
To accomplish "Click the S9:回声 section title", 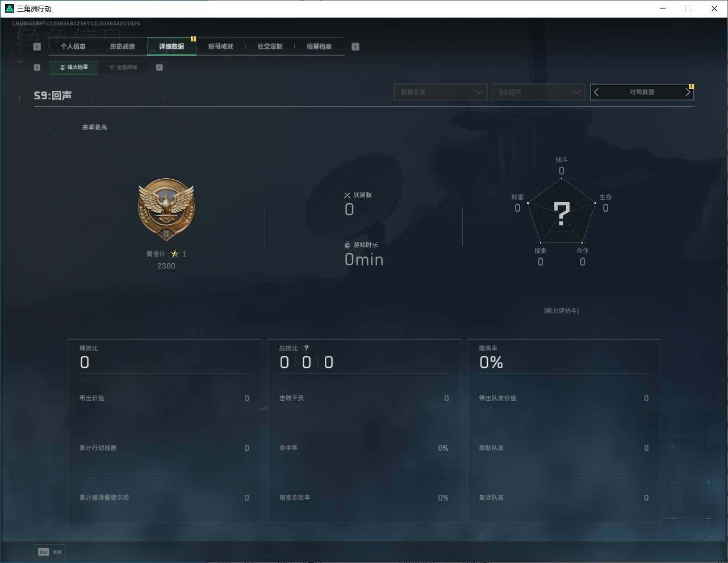I will tap(53, 95).
